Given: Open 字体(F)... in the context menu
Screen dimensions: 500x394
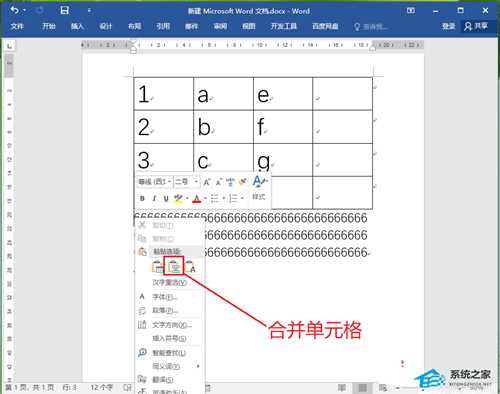Looking at the screenshot, I should (169, 297).
